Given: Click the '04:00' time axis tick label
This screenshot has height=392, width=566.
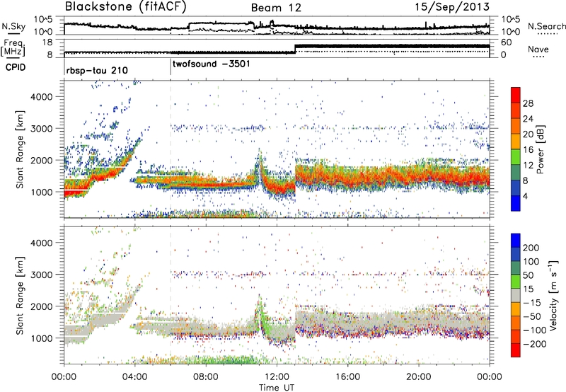Looking at the screenshot, I should (x=134, y=377).
